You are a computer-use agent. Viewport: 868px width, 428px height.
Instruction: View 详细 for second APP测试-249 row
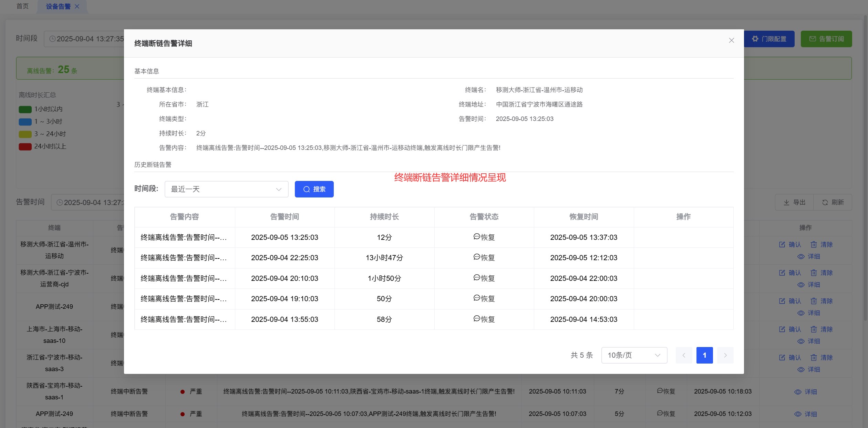[x=805, y=414]
